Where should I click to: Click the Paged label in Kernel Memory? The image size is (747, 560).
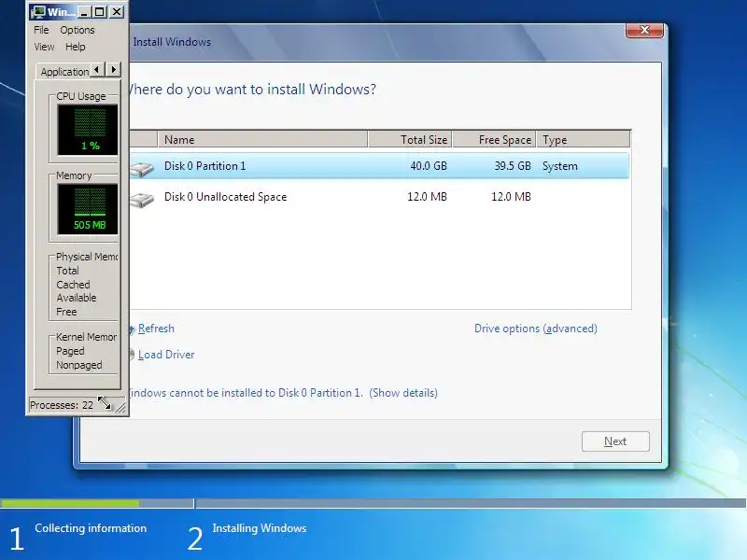pyautogui.click(x=70, y=351)
